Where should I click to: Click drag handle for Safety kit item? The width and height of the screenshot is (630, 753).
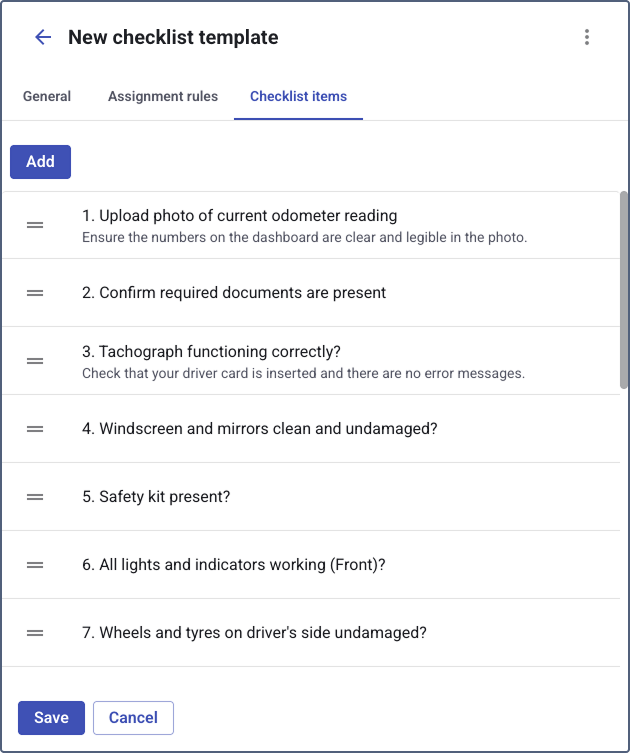point(35,497)
